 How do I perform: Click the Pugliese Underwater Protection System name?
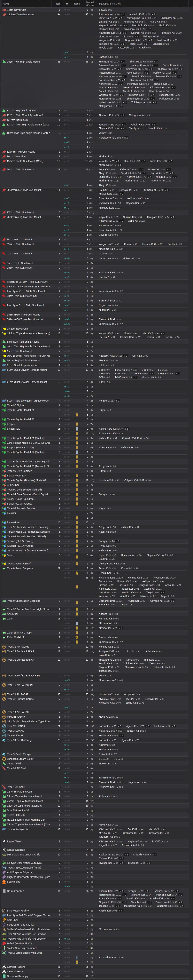point(28,877)
